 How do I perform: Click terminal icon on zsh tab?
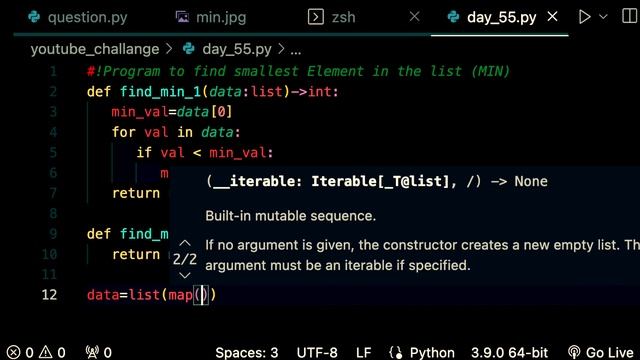pos(316,17)
